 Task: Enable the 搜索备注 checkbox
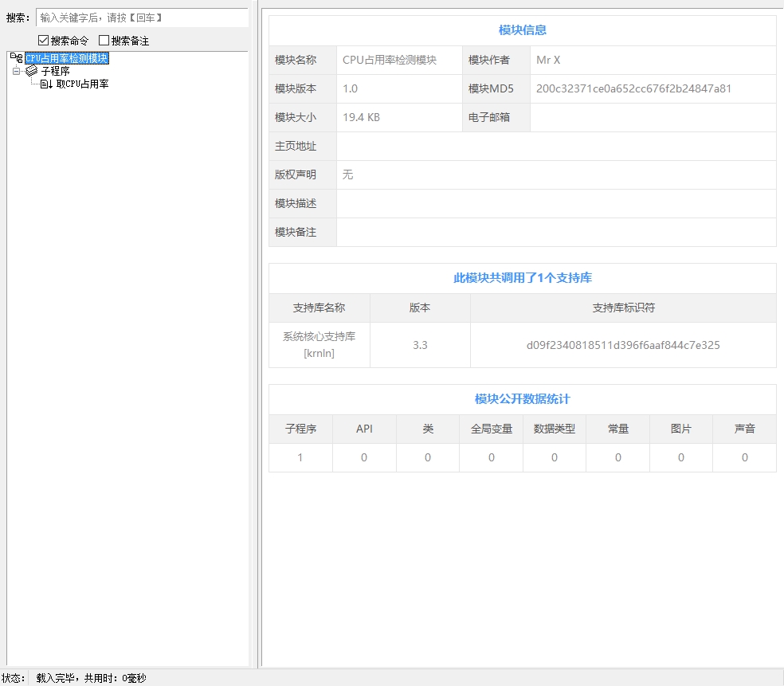click(104, 41)
